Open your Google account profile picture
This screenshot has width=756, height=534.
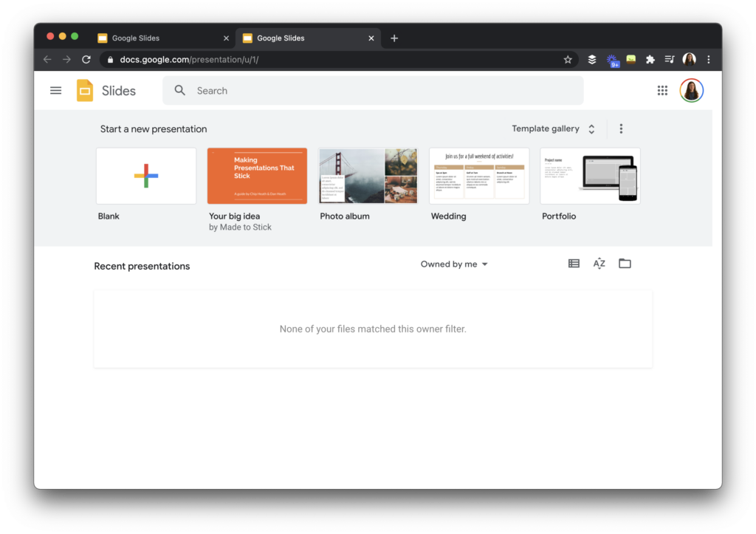[690, 90]
